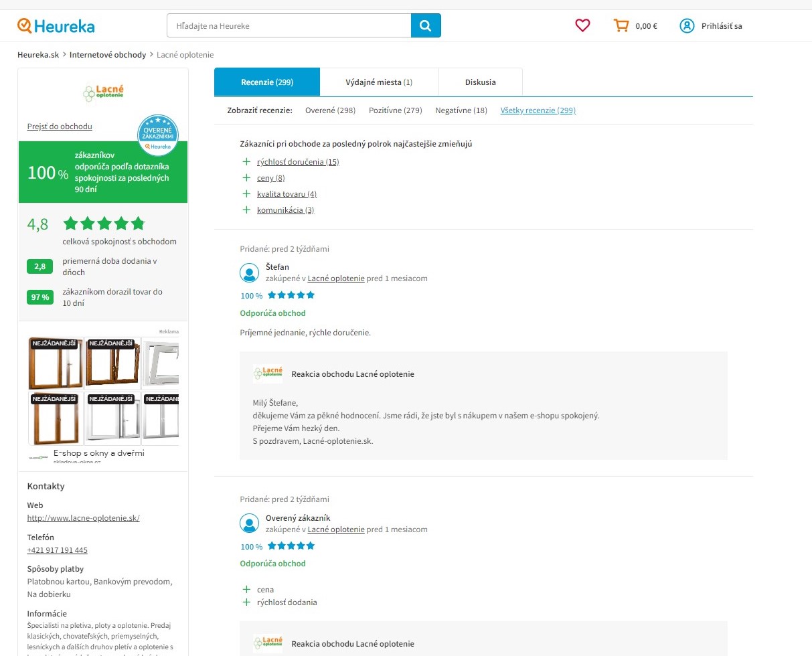
Task: Click the Heureka logo
Action: point(56,26)
